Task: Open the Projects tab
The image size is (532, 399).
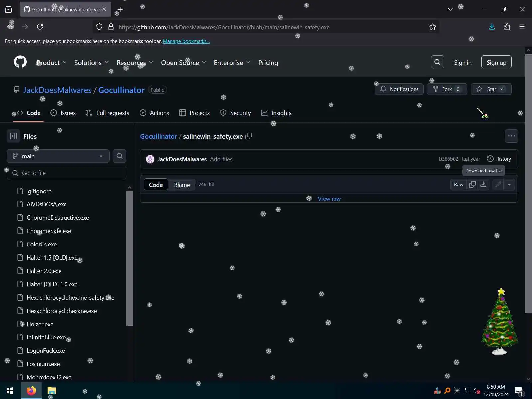Action: pos(195,113)
